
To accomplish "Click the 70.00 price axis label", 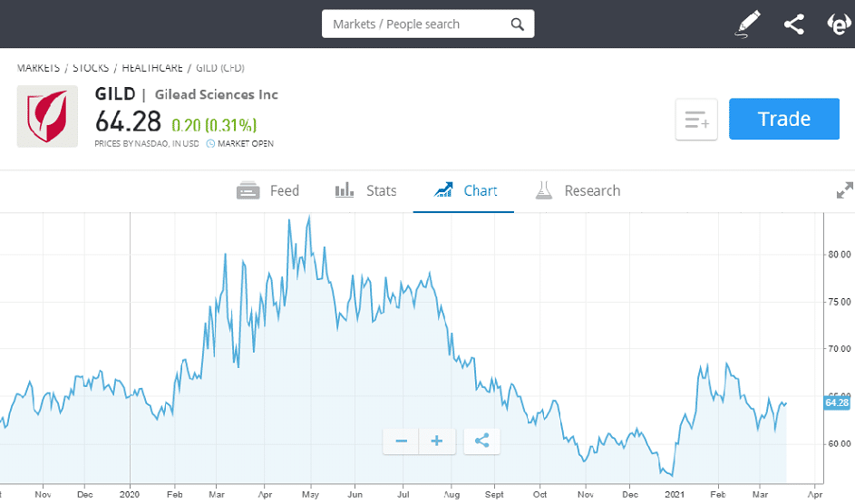I will 840,349.
